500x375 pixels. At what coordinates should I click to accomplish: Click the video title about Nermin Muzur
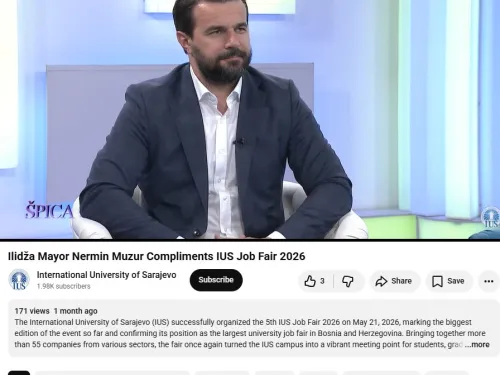pos(156,256)
